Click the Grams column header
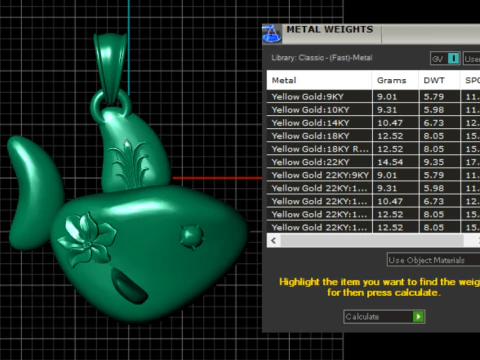Image resolution: width=480 pixels, height=360 pixels. click(395, 80)
